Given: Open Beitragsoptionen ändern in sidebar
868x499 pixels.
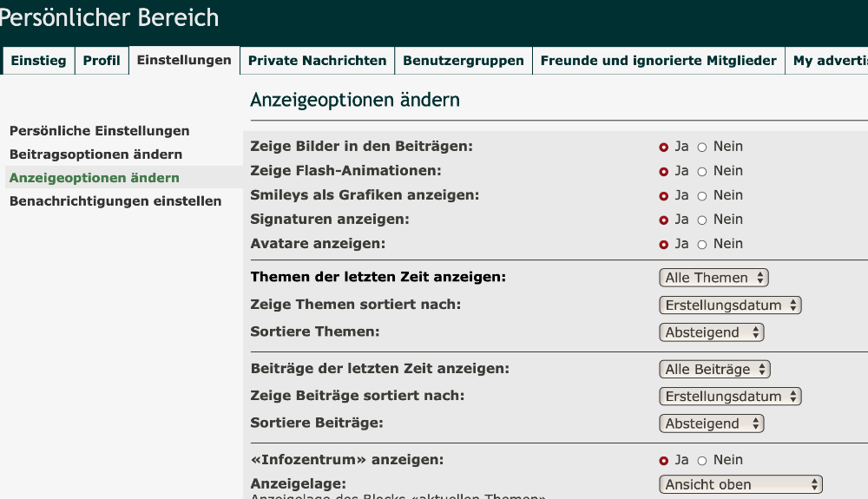Looking at the screenshot, I should [x=95, y=154].
